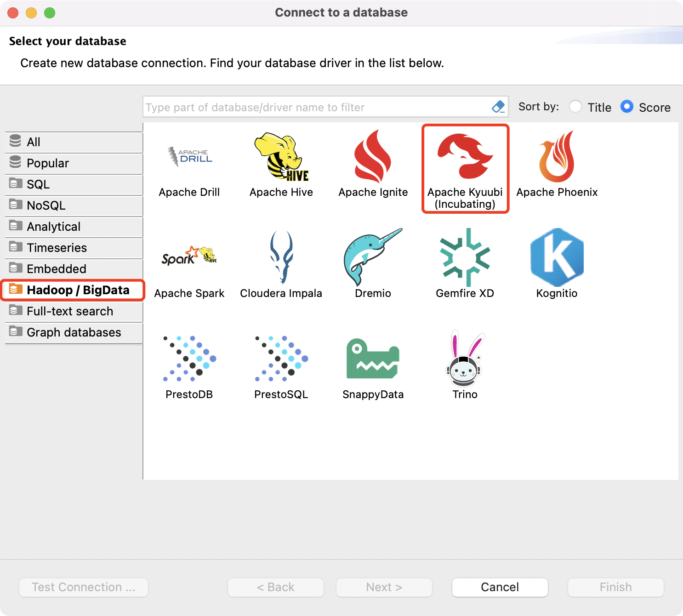Click the Test Connection button
The width and height of the screenshot is (683, 616).
pyautogui.click(x=84, y=587)
